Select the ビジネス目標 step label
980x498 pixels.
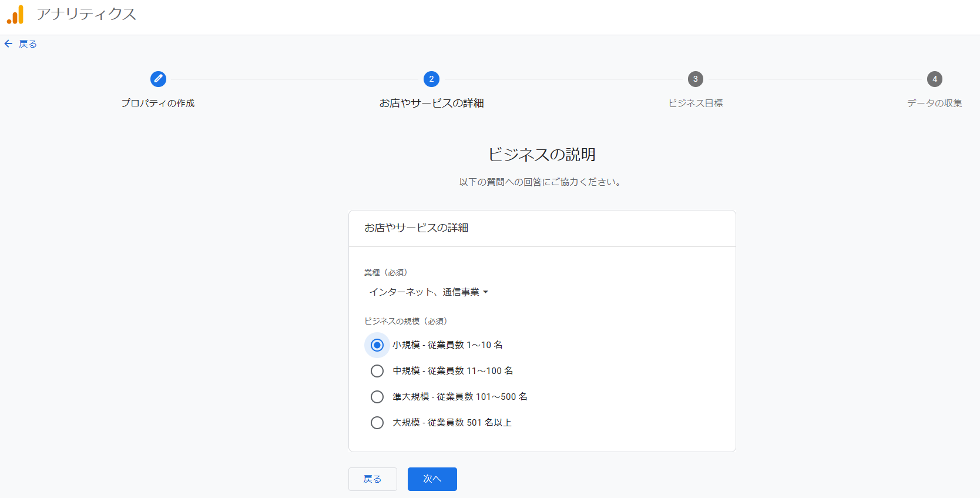click(696, 103)
